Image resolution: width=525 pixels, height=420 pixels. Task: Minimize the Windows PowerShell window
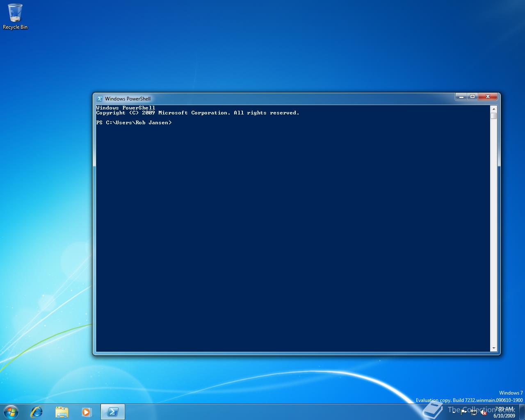click(461, 97)
